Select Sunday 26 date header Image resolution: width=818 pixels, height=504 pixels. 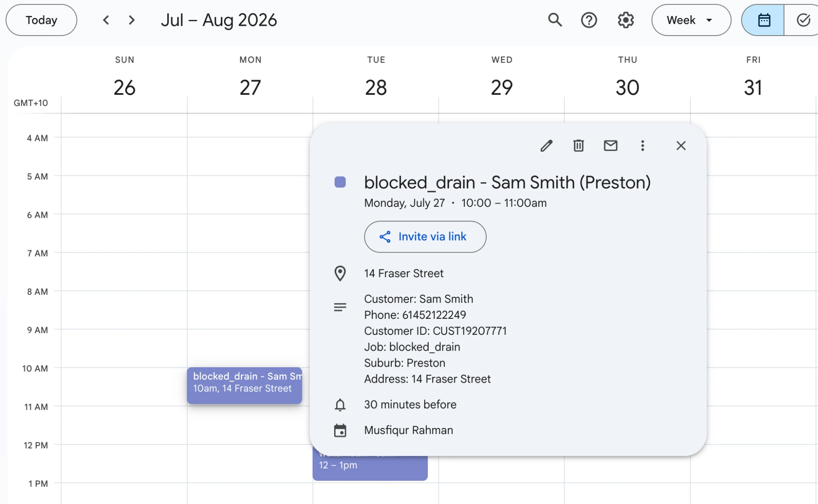(124, 87)
